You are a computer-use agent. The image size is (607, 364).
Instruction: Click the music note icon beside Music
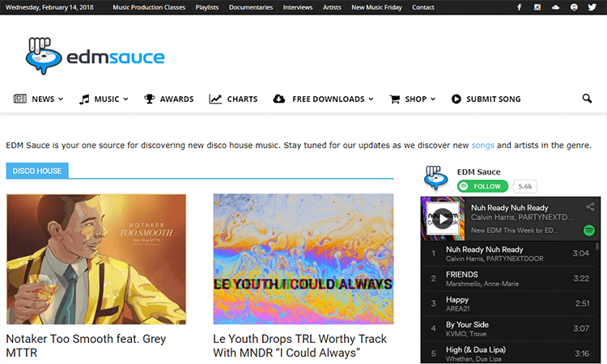pyautogui.click(x=84, y=99)
